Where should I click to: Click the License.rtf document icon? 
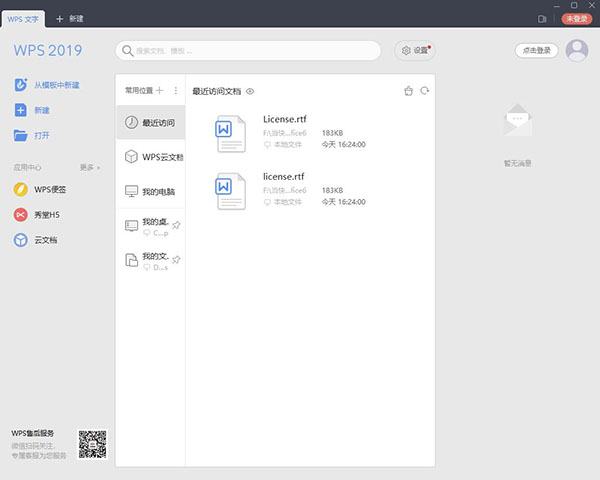click(x=230, y=134)
